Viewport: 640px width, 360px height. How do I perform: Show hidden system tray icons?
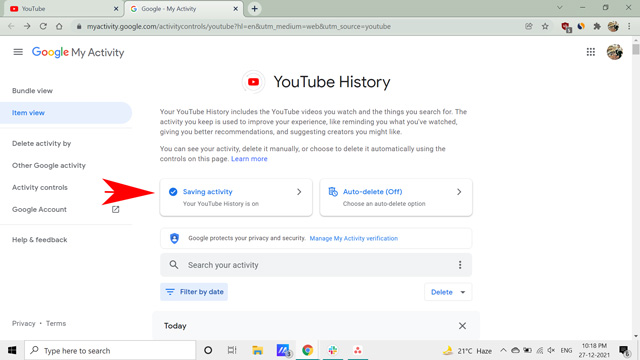click(x=503, y=350)
